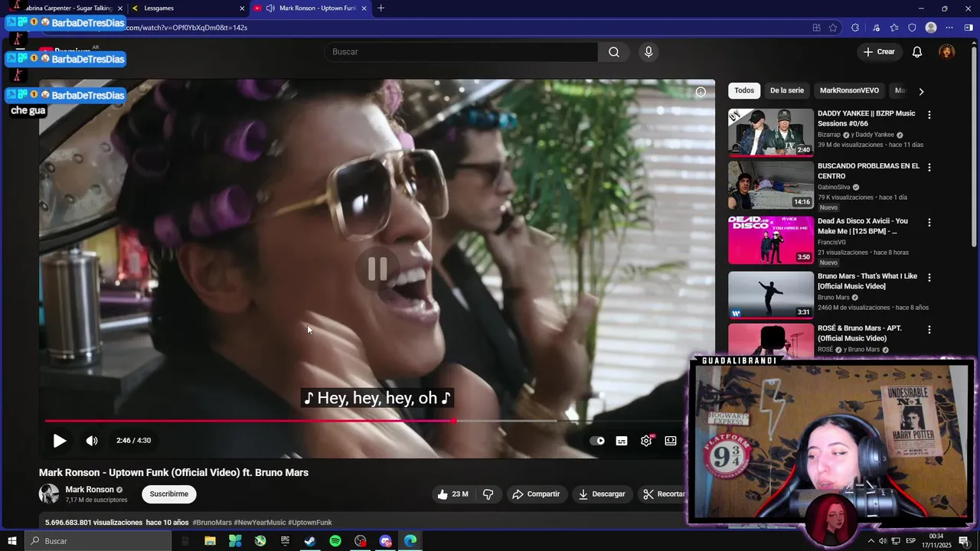Click the #BrunoMars hashtag
Viewport: 980px width, 551px height.
click(x=212, y=523)
